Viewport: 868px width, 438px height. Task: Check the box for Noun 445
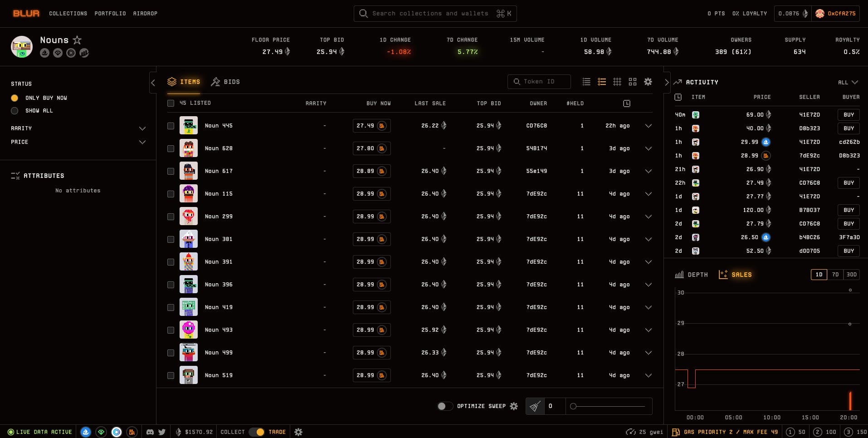point(171,126)
